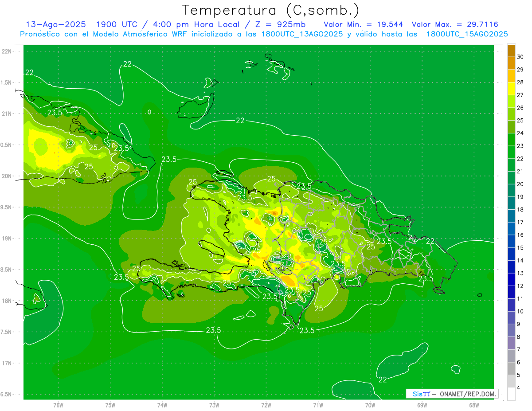
Task: Click the green swatch between 22 and 23
Action: (511, 153)
